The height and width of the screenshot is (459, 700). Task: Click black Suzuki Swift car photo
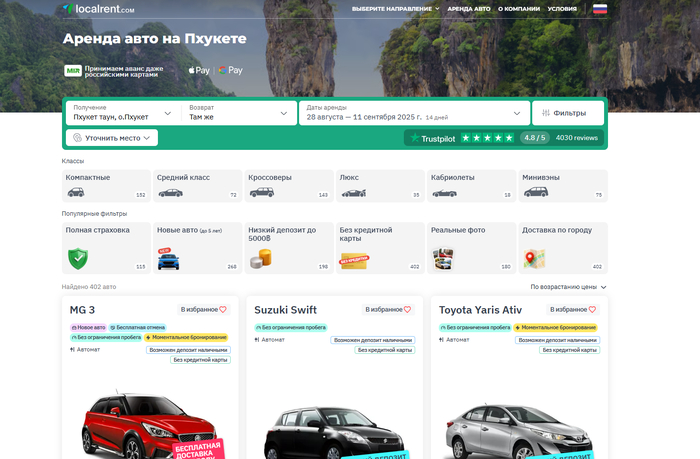(x=335, y=432)
